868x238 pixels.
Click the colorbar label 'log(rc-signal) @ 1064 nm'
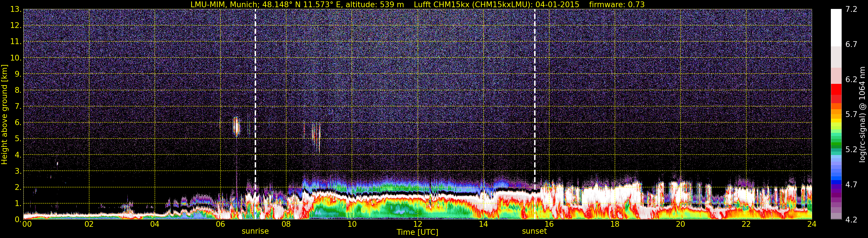click(862, 115)
